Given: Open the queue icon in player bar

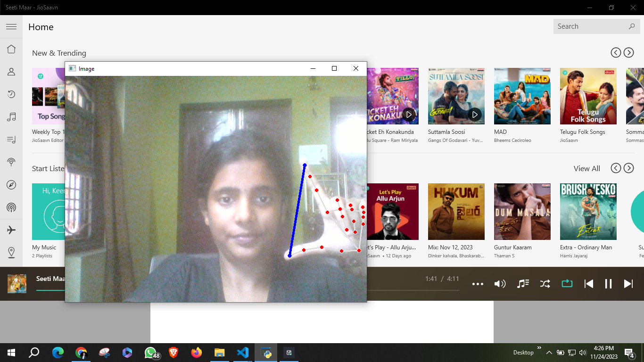Looking at the screenshot, I should (x=523, y=283).
